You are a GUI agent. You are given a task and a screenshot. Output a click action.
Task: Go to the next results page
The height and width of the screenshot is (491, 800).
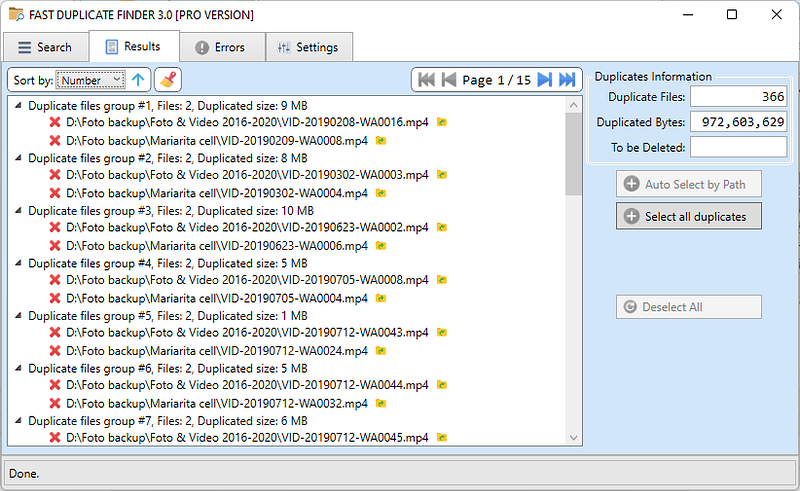pyautogui.click(x=544, y=80)
